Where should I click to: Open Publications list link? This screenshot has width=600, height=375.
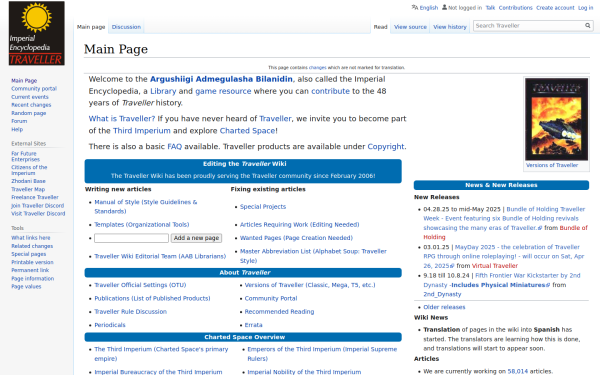point(152,298)
